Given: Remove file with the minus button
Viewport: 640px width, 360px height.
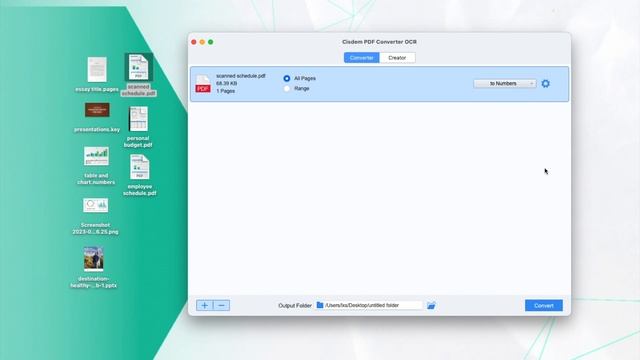Looking at the screenshot, I should (x=221, y=305).
